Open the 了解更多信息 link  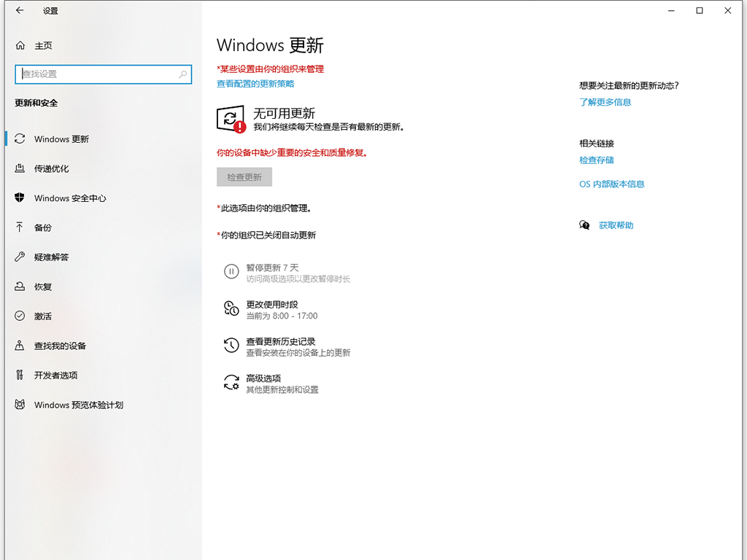(x=605, y=102)
